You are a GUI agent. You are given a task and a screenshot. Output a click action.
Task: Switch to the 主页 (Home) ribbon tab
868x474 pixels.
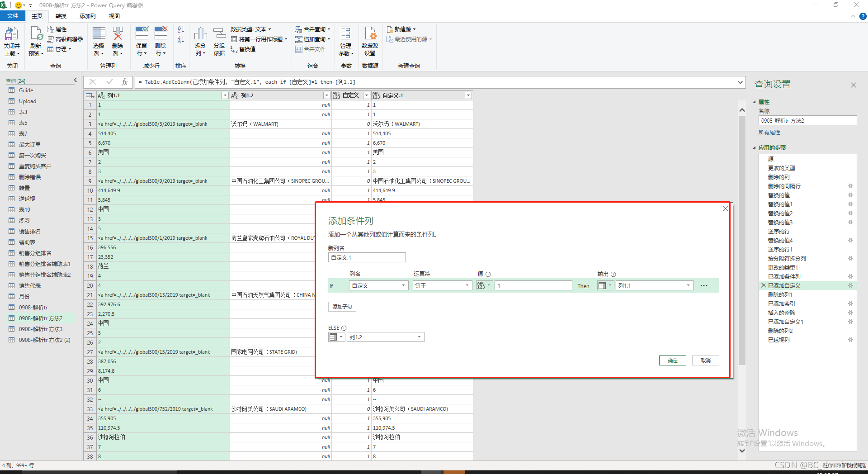click(x=37, y=16)
